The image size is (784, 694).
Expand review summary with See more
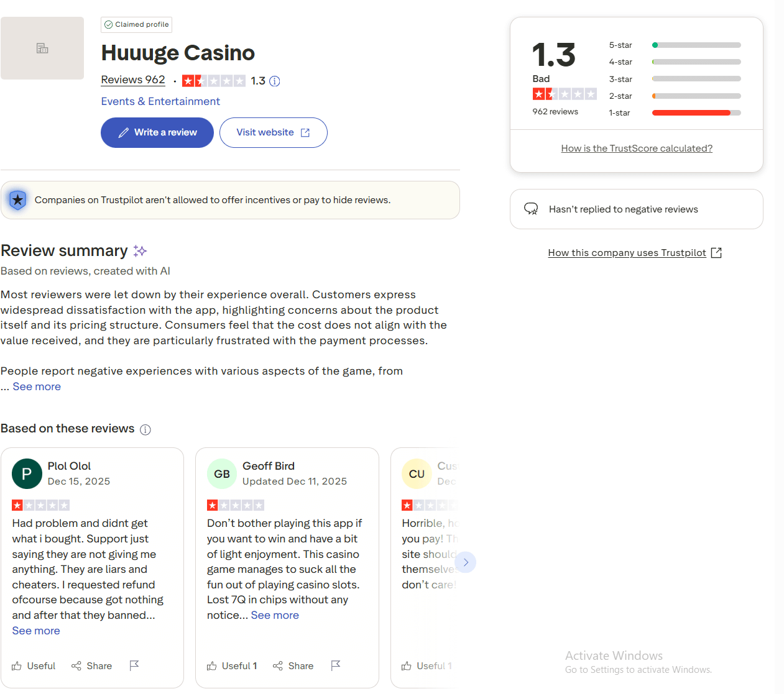(x=37, y=386)
